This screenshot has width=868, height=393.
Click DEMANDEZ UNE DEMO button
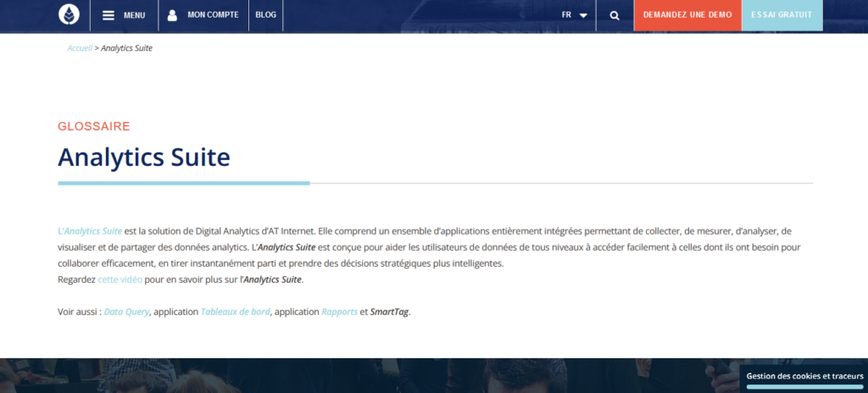point(687,15)
